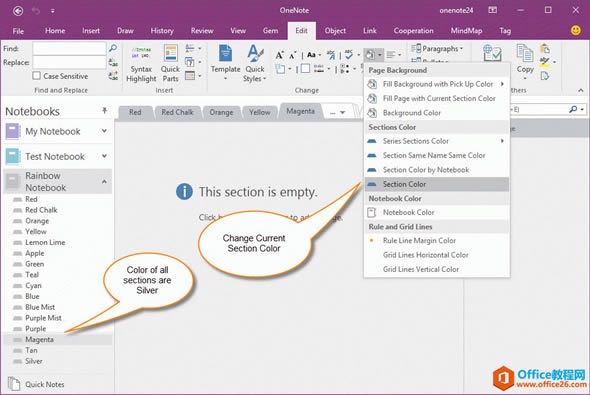Click the paste clipboard icon right of Copy
The height and width of the screenshot is (395, 590).
[545, 49]
